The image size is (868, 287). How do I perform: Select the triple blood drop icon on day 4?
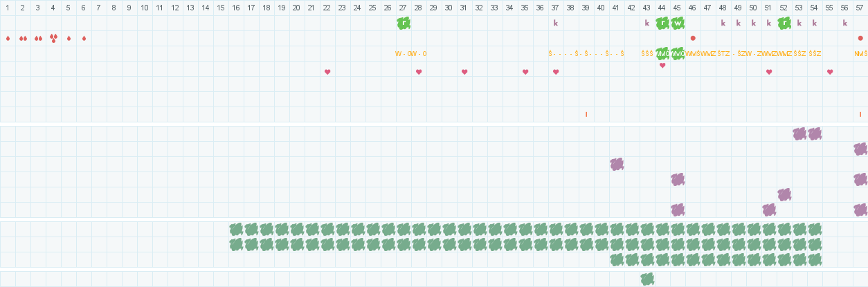[x=53, y=38]
